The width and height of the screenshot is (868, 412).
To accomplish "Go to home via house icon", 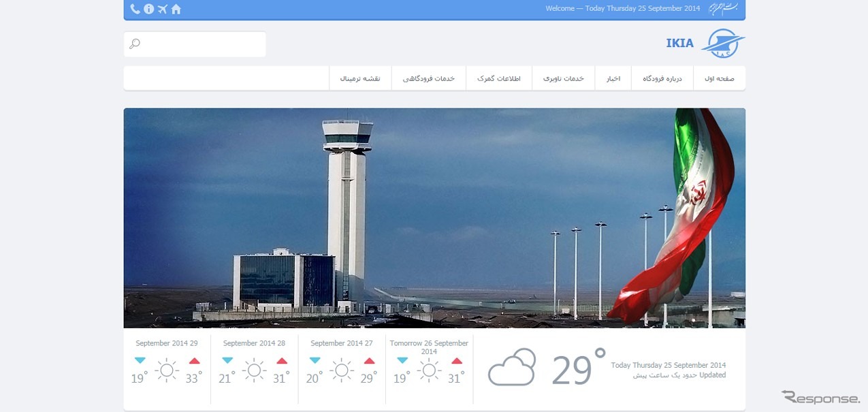I will 176,9.
